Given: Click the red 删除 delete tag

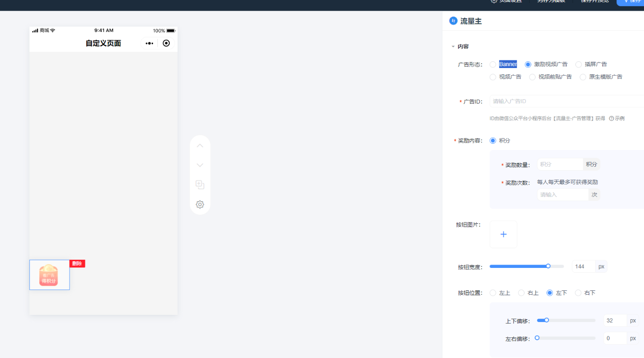Looking at the screenshot, I should pyautogui.click(x=77, y=264).
